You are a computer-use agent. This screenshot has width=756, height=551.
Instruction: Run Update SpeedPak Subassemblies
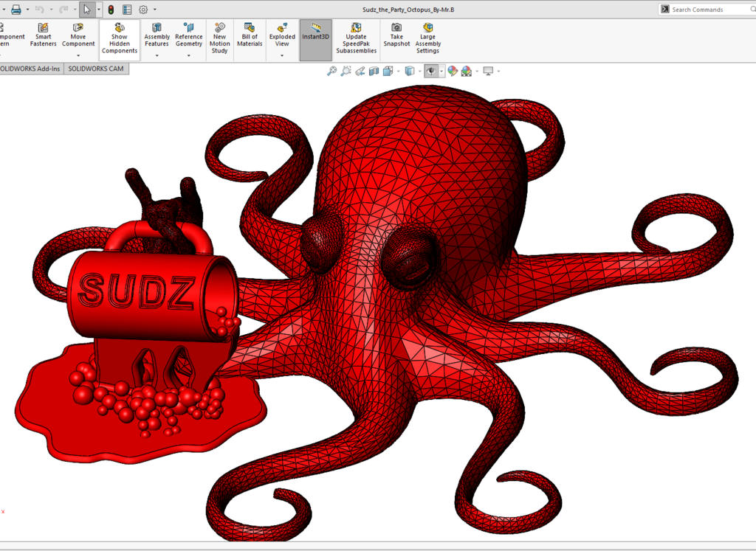coord(357,37)
